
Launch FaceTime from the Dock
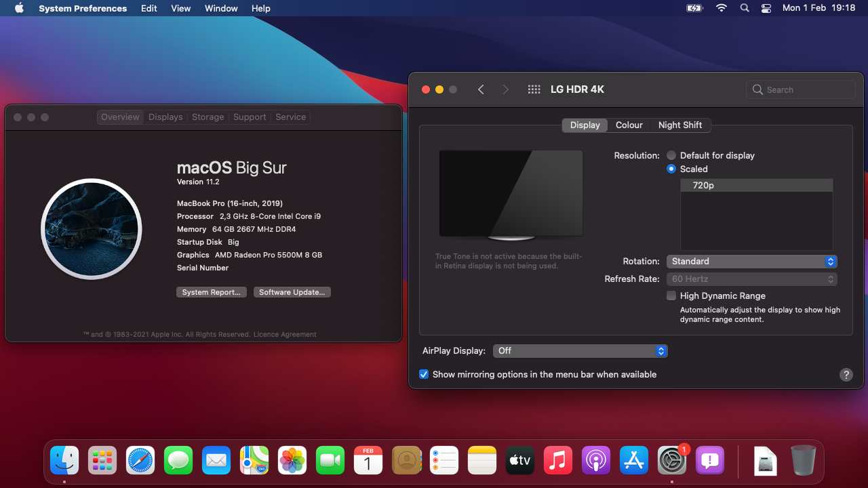[x=330, y=461]
